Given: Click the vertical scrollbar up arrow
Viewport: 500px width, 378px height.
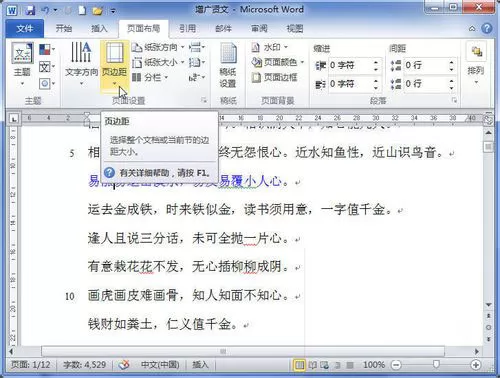Looking at the screenshot, I should coord(488,132).
